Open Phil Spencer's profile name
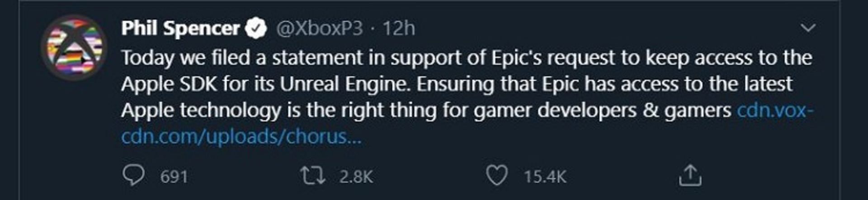The image size is (868, 200). [180, 28]
